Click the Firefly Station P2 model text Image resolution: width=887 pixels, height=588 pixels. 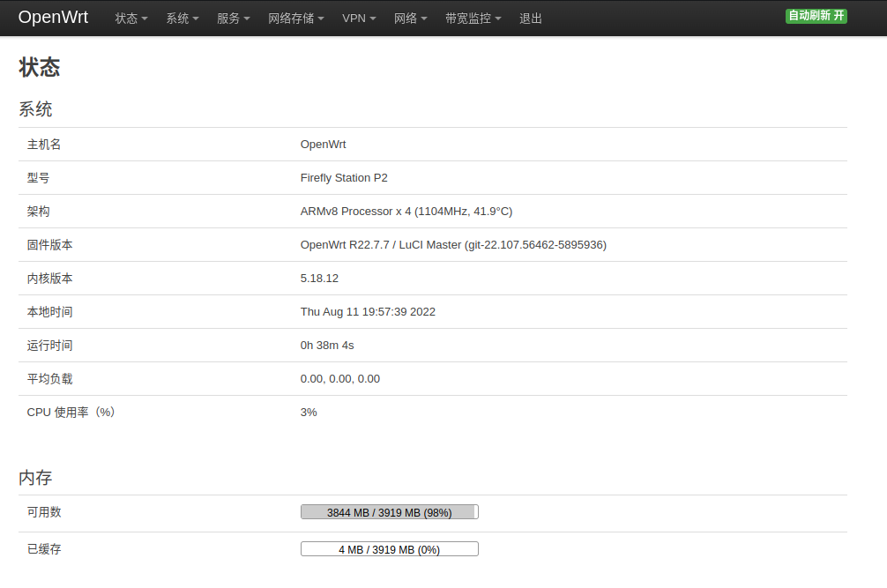point(344,177)
